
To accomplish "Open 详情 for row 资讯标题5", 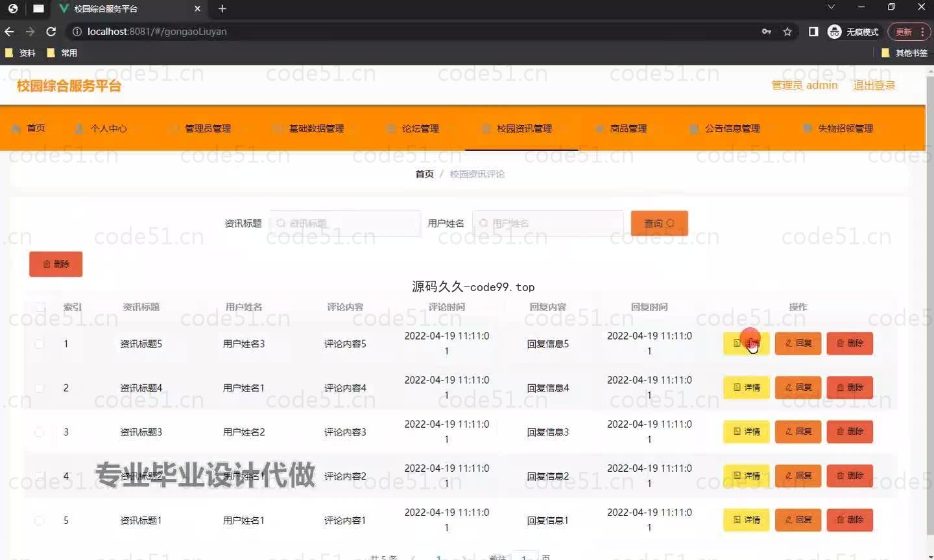I will tap(747, 344).
